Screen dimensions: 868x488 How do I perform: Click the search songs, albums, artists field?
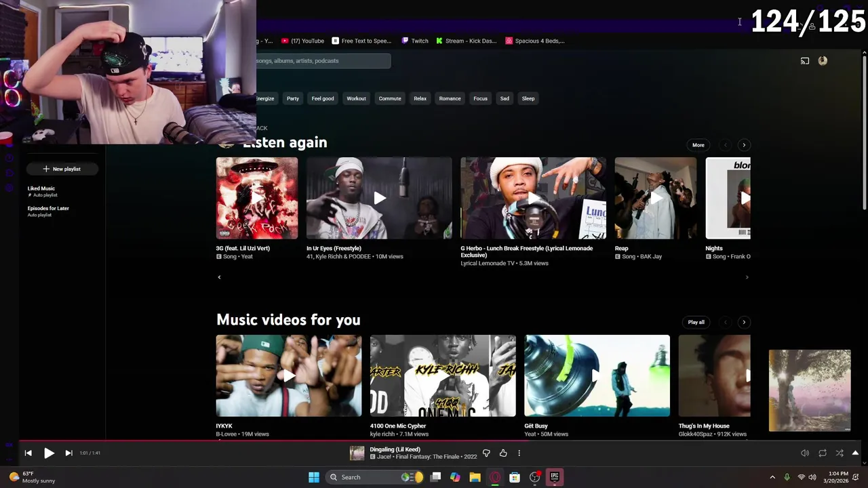click(323, 61)
